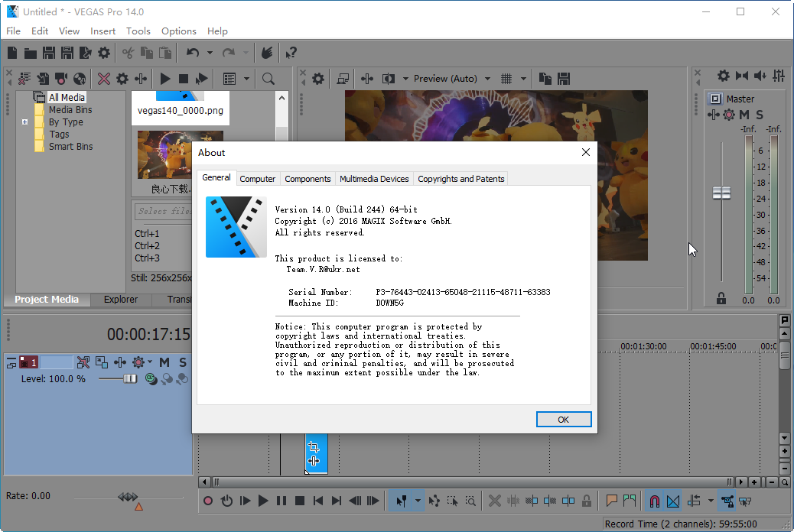The height and width of the screenshot is (532, 794).
Task: Switch to the Explorer panel tab
Action: (x=121, y=300)
